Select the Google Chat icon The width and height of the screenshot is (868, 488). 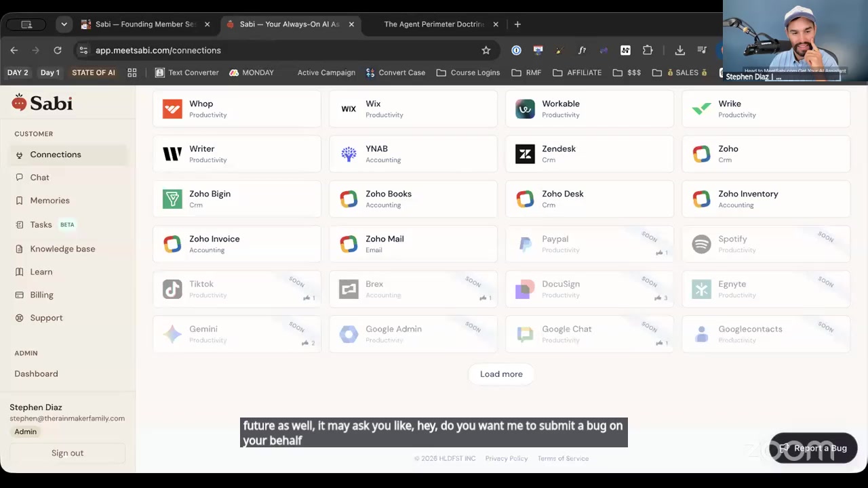coord(525,334)
